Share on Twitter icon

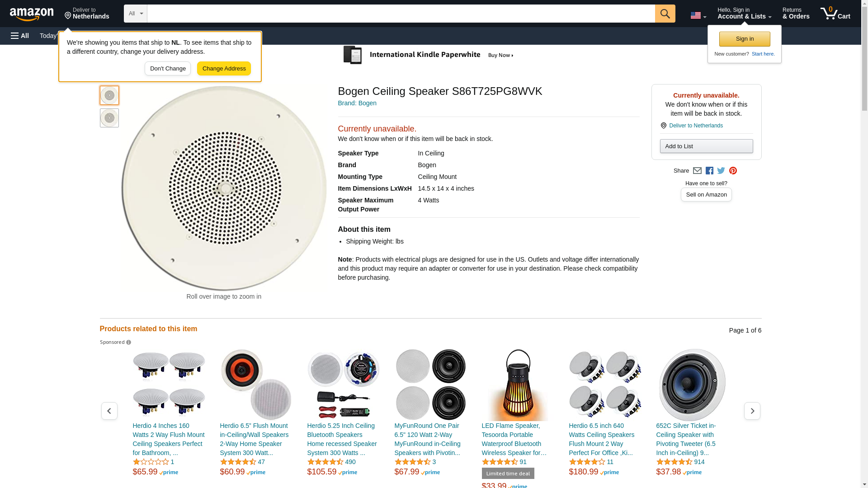tap(721, 171)
